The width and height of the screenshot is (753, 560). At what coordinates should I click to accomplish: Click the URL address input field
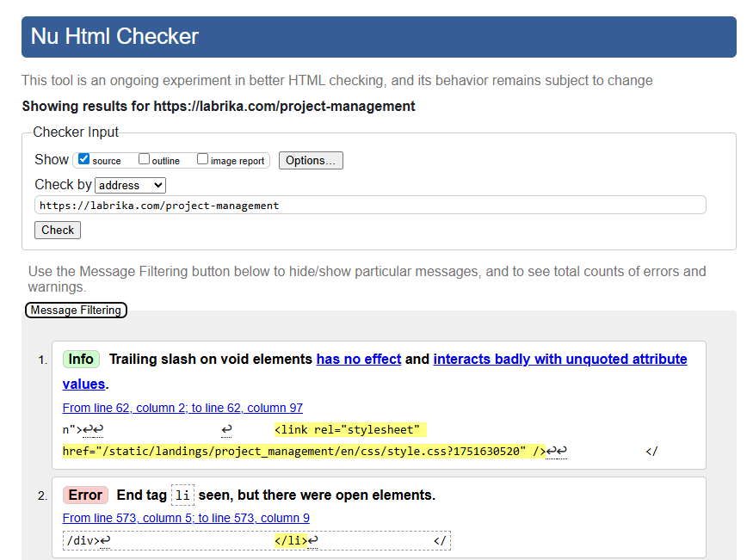pyautogui.click(x=370, y=206)
